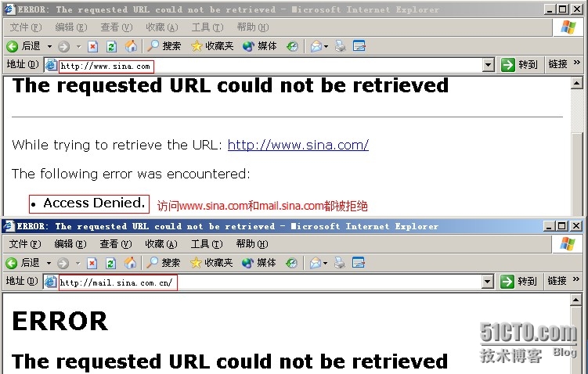Click scroll up arrow in bottom window

[x=575, y=300]
